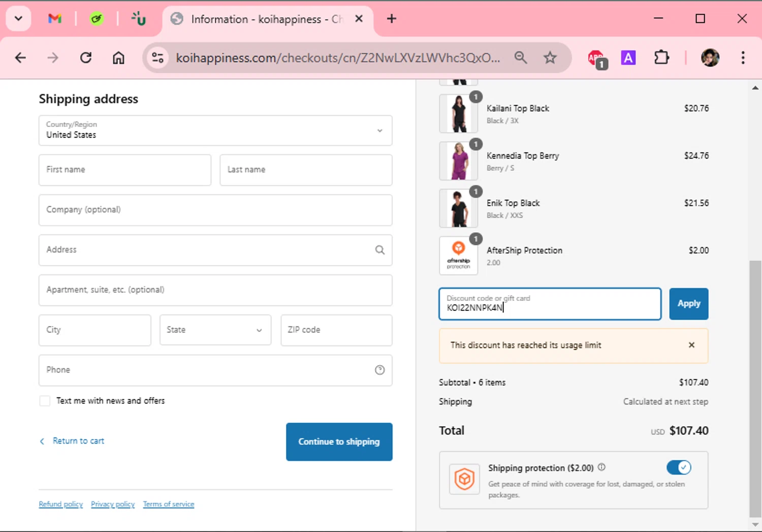Focus the Address field
Screen dimensions: 762x532
pyautogui.click(x=215, y=250)
